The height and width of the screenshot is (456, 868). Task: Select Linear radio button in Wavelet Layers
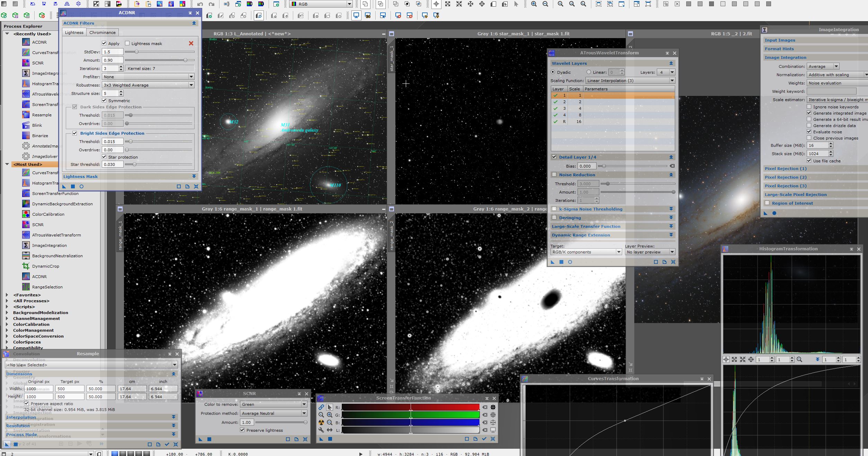point(589,72)
